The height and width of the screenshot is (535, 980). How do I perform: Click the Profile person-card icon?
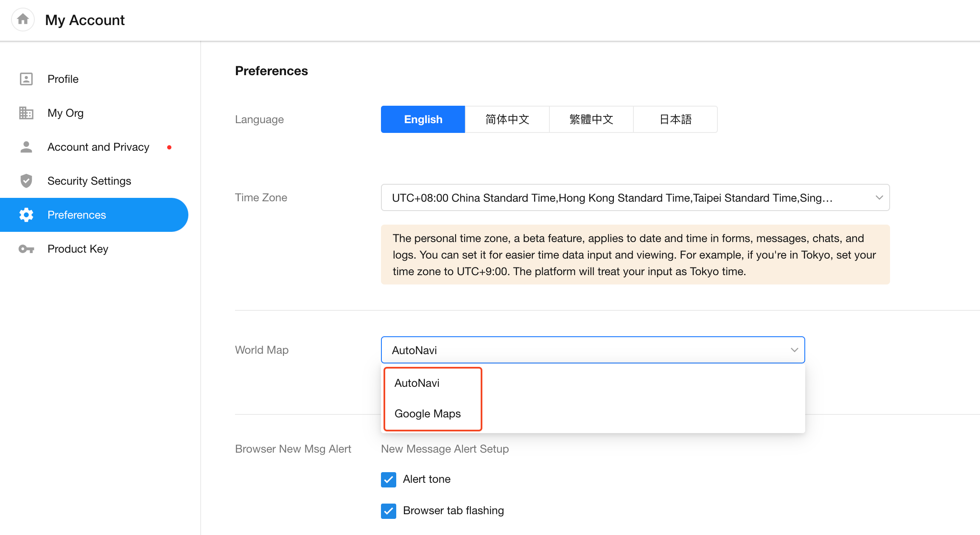26,79
